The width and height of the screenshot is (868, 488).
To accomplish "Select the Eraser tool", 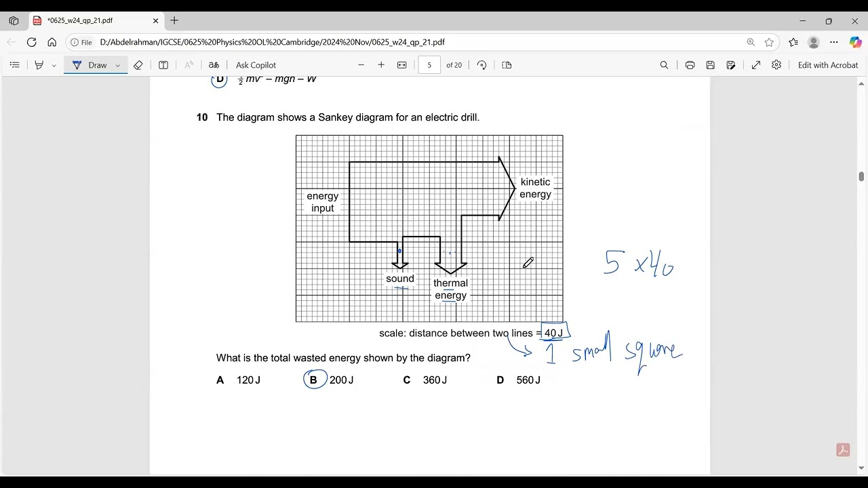I will pyautogui.click(x=138, y=65).
